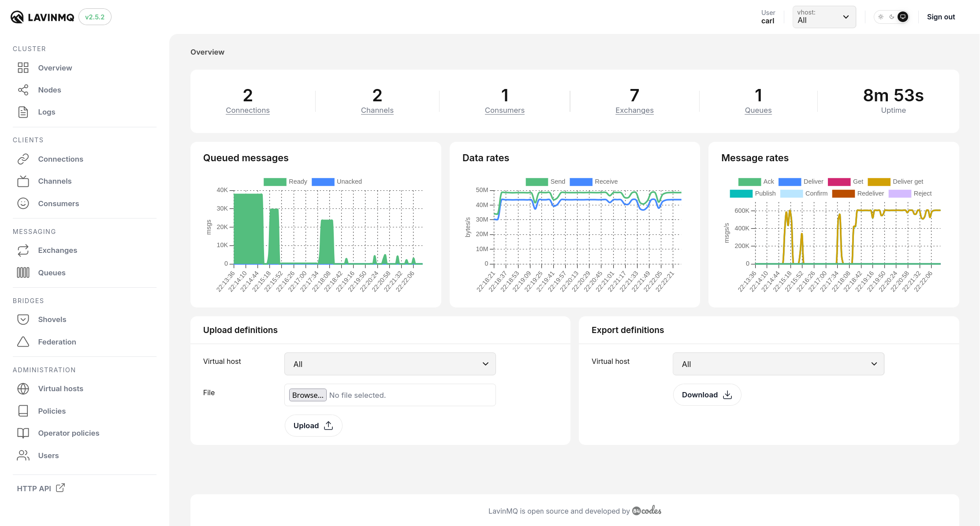Click the Shovels pocket icon

tap(23, 319)
